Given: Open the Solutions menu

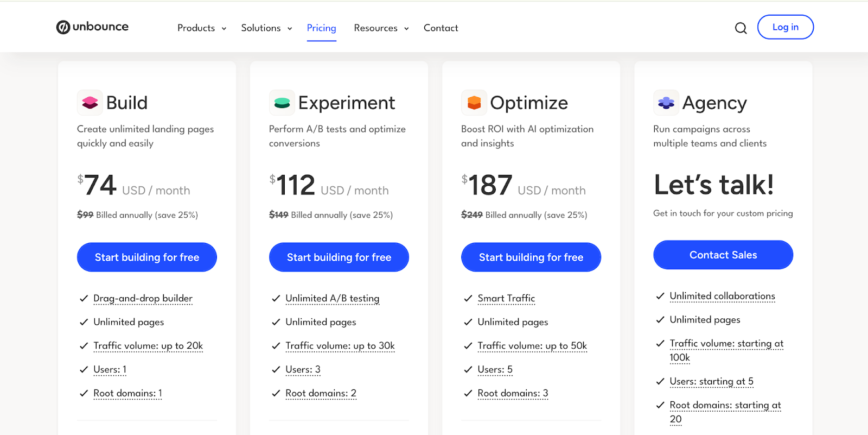Looking at the screenshot, I should [x=261, y=28].
